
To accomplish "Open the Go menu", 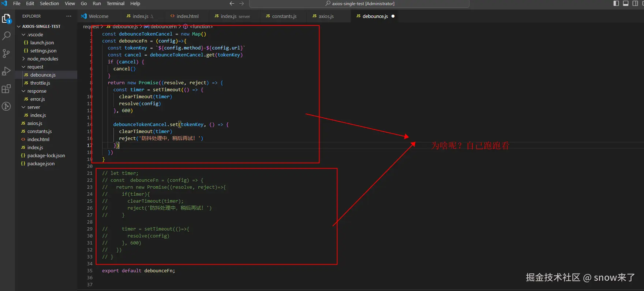I will pos(84,4).
